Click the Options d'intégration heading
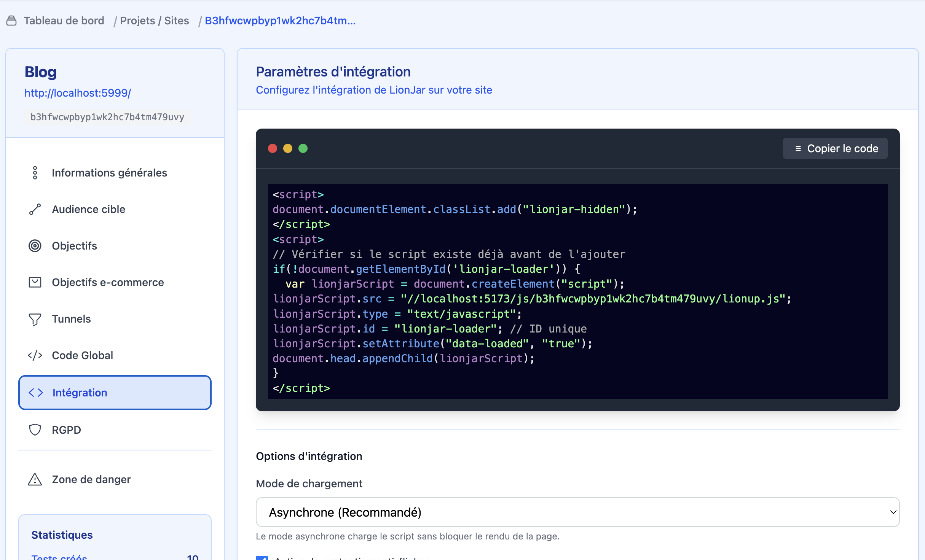 309,456
